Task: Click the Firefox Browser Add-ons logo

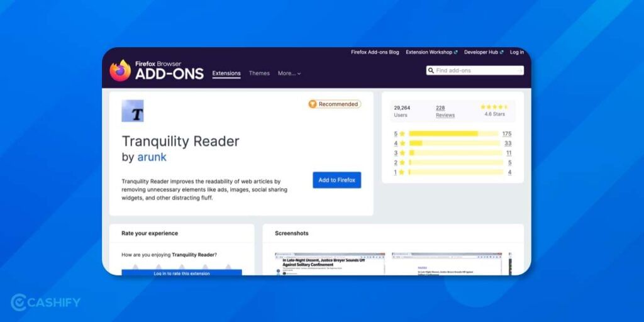Action: tap(157, 70)
